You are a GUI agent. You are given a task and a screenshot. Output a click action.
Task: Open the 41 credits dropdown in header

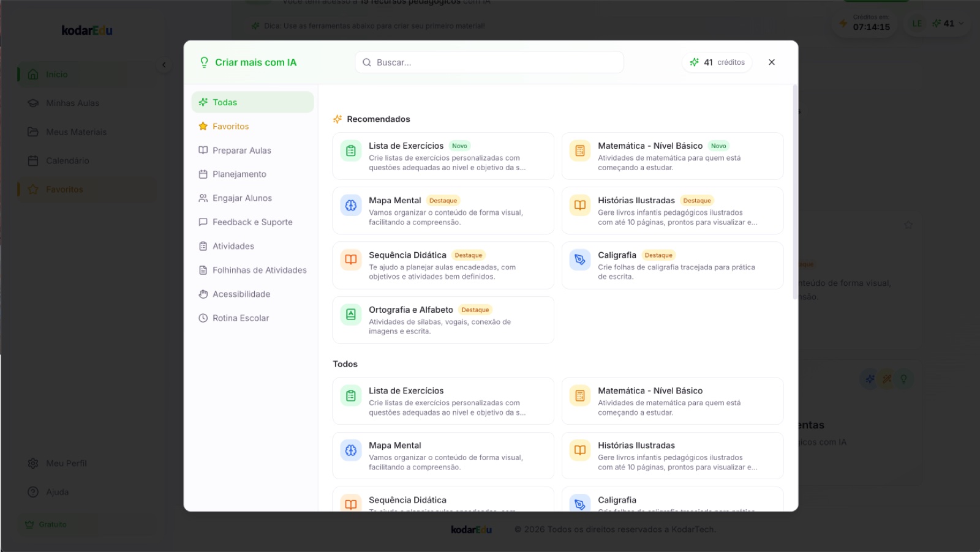click(x=948, y=23)
